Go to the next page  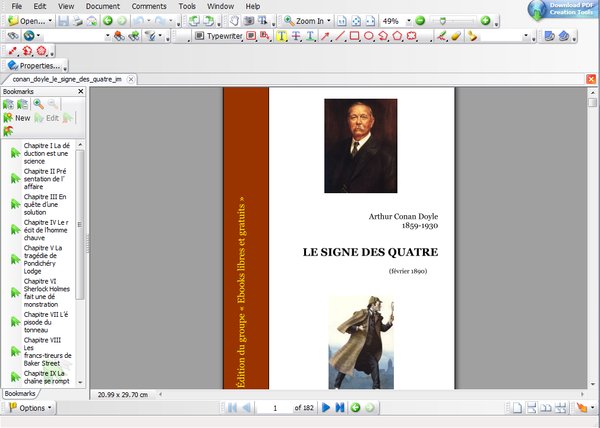point(326,408)
